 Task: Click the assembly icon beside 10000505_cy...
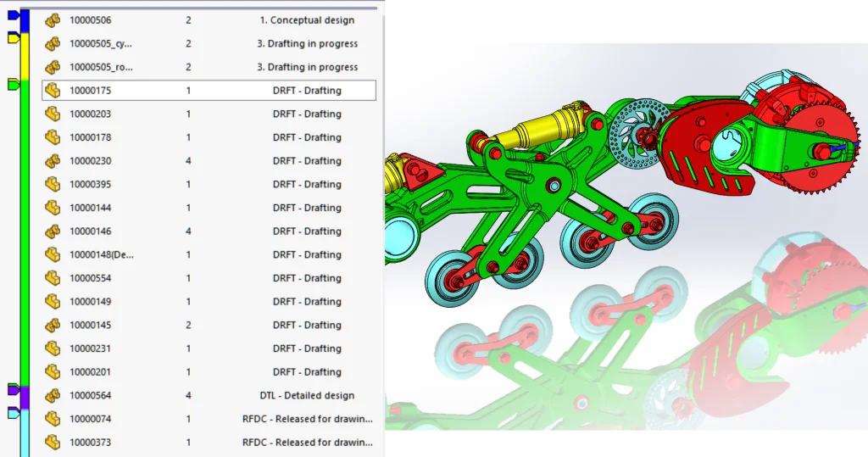[x=53, y=44]
